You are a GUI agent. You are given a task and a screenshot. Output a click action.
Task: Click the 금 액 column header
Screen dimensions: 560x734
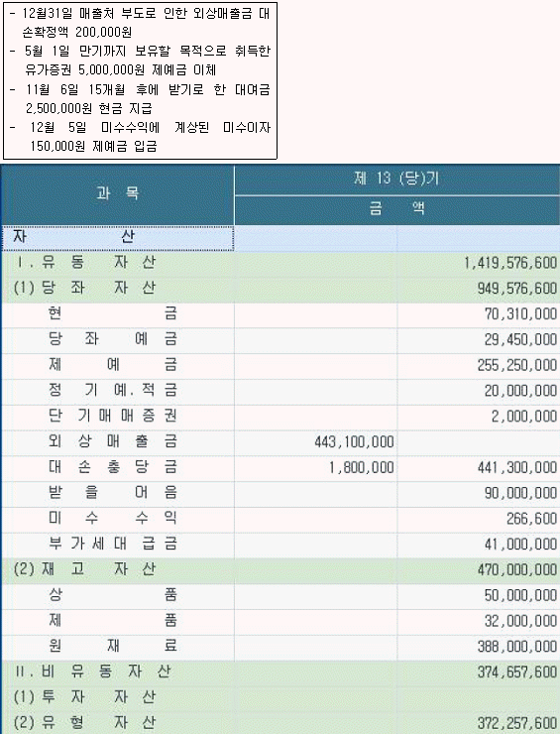point(396,209)
